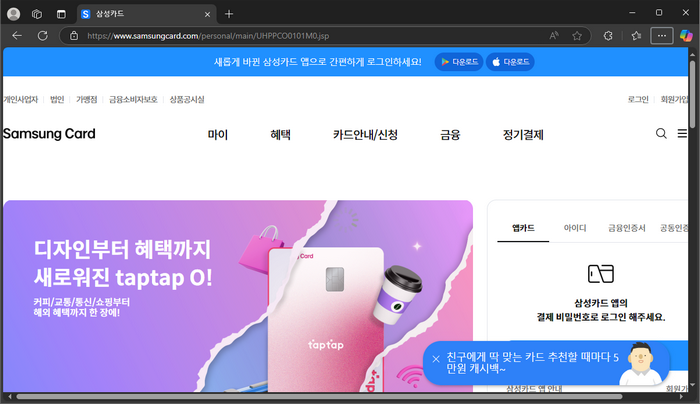Click the 로그인 link
Viewport: 700px width, 404px height.
pos(638,100)
